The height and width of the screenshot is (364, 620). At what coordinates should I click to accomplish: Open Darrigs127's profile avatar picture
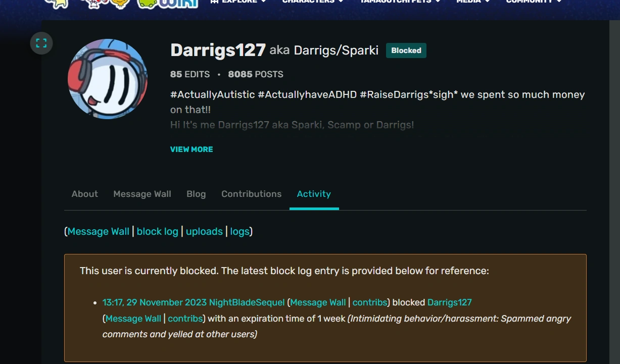click(x=108, y=79)
